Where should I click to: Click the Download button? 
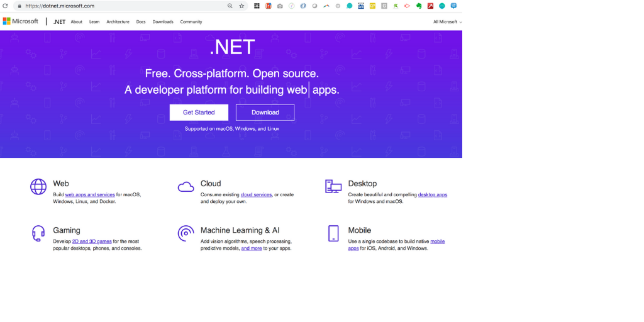pos(265,113)
